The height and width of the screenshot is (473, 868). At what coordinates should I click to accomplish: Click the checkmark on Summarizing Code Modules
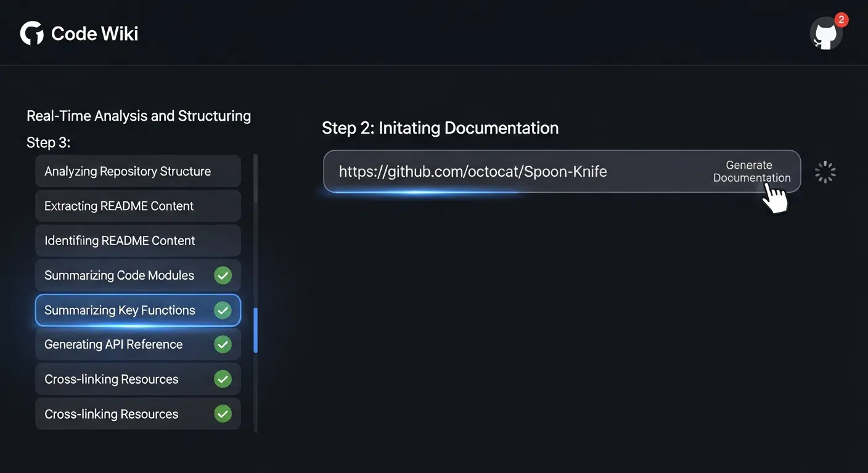tap(223, 275)
